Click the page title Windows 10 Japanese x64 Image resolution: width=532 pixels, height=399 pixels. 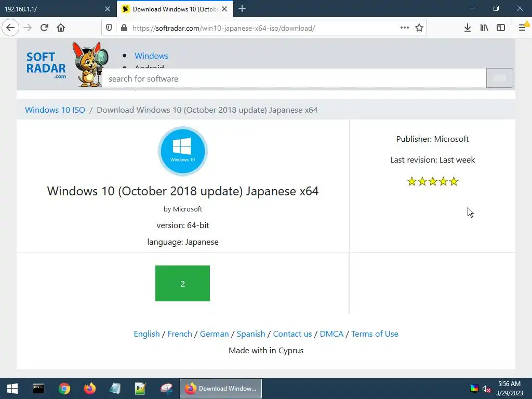(182, 191)
